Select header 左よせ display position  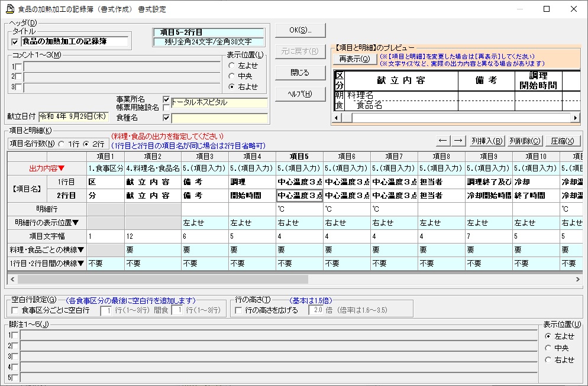click(232, 66)
